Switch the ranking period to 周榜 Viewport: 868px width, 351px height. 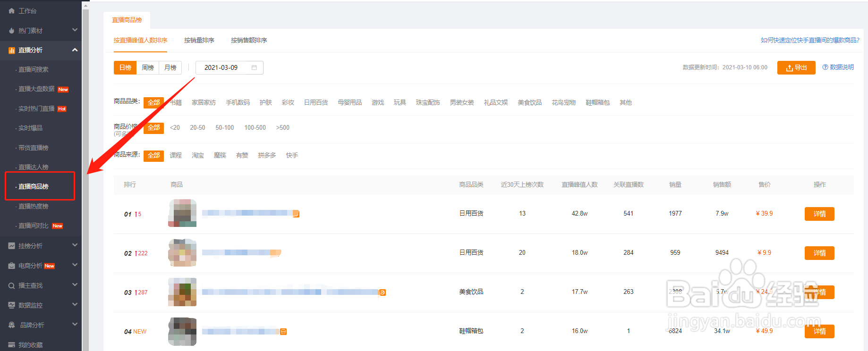click(x=148, y=67)
